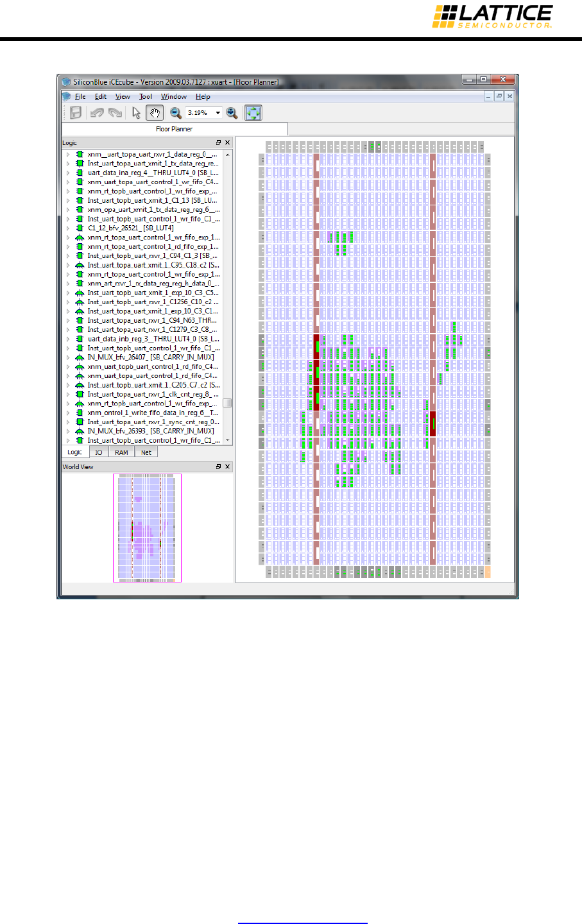Close the Logic panel

tap(227, 142)
